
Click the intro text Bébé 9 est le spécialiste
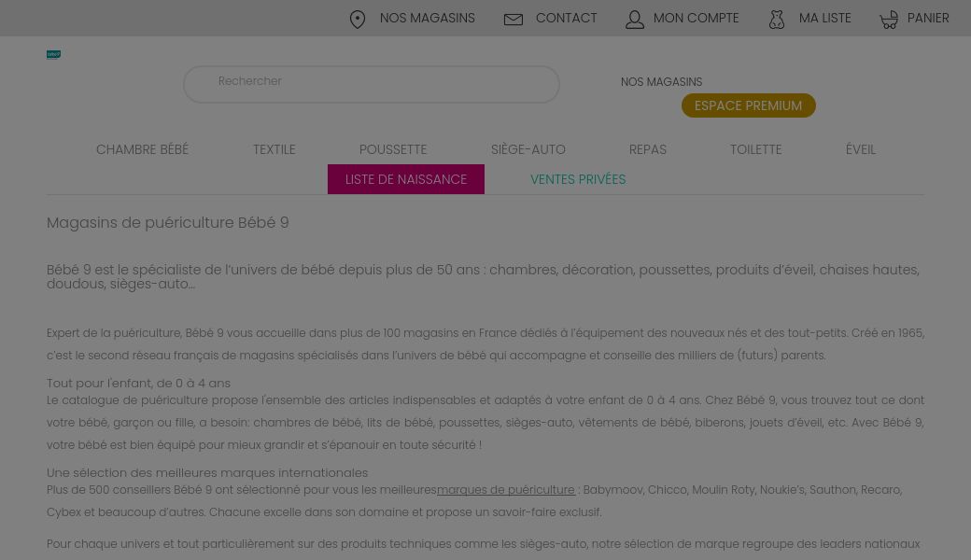(483, 276)
